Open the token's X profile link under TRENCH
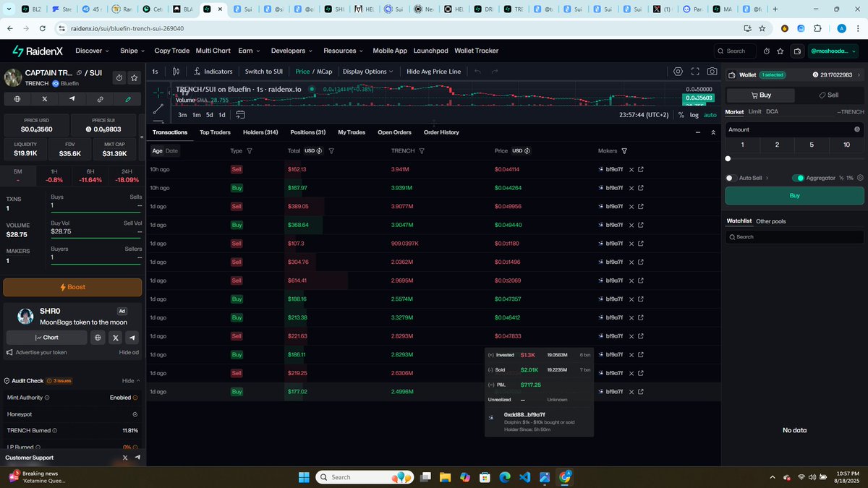The image size is (868, 488). tap(45, 99)
